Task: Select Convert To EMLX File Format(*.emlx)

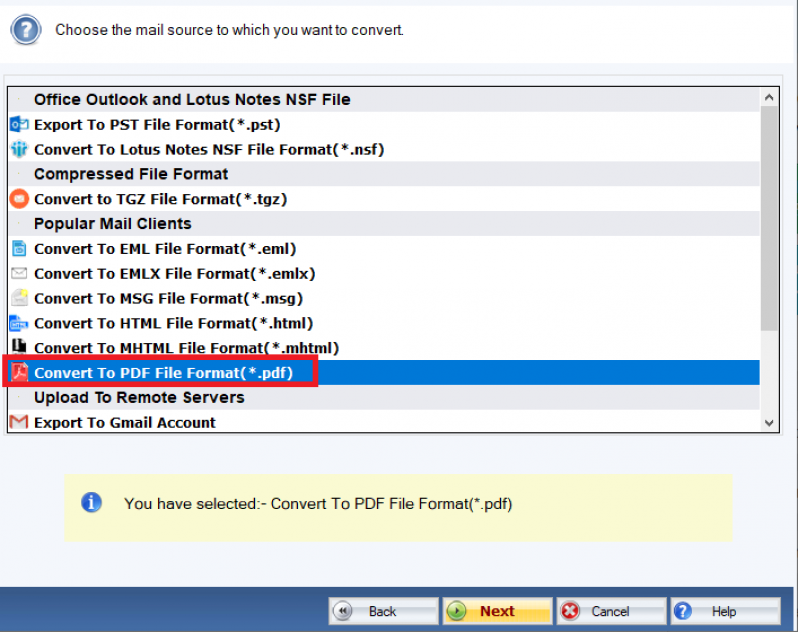Action: [384, 274]
